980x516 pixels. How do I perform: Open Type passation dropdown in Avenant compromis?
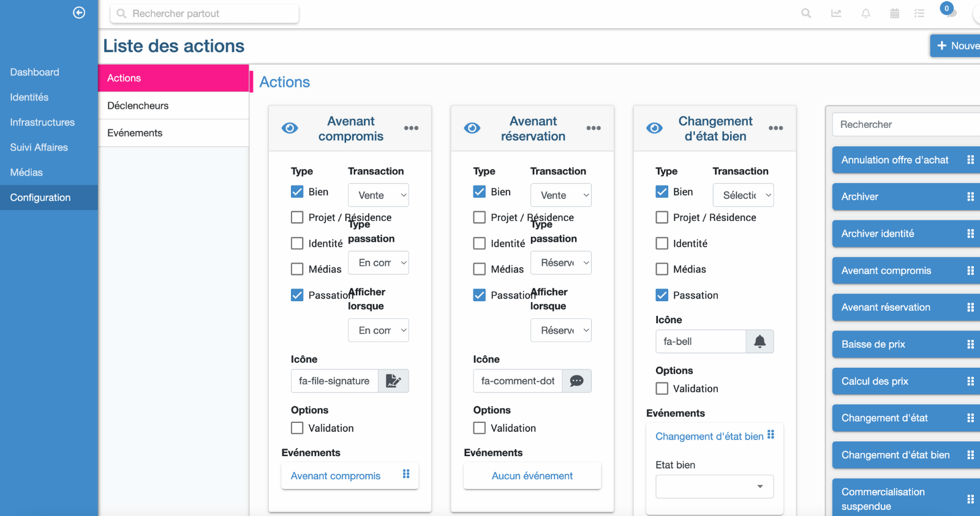379,263
